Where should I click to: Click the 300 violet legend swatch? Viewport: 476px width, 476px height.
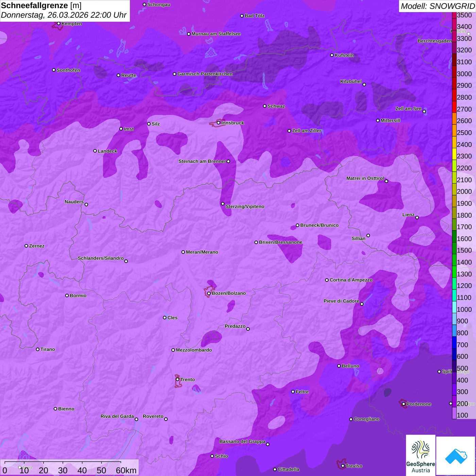[454, 389]
